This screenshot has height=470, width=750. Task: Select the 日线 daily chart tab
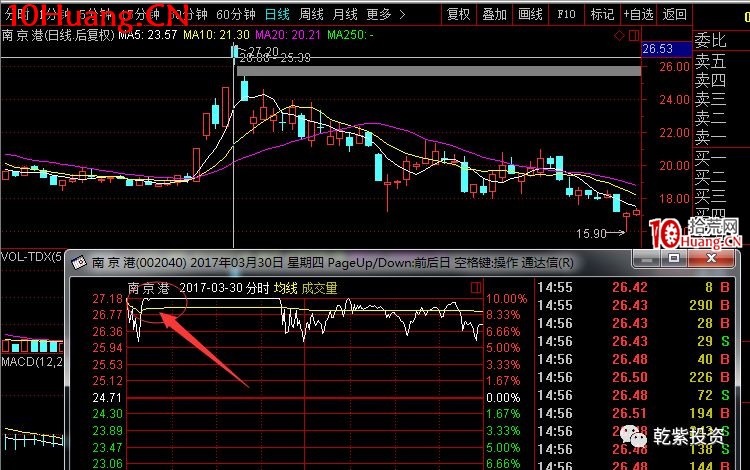click(x=277, y=15)
